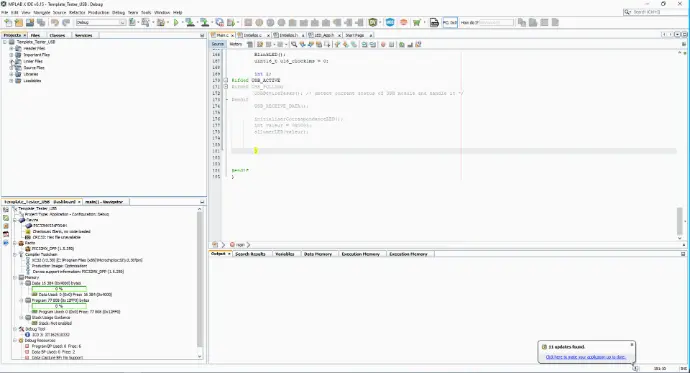The image size is (690, 373).
Task: Click the green shopping cart icon
Action: pos(416,22)
